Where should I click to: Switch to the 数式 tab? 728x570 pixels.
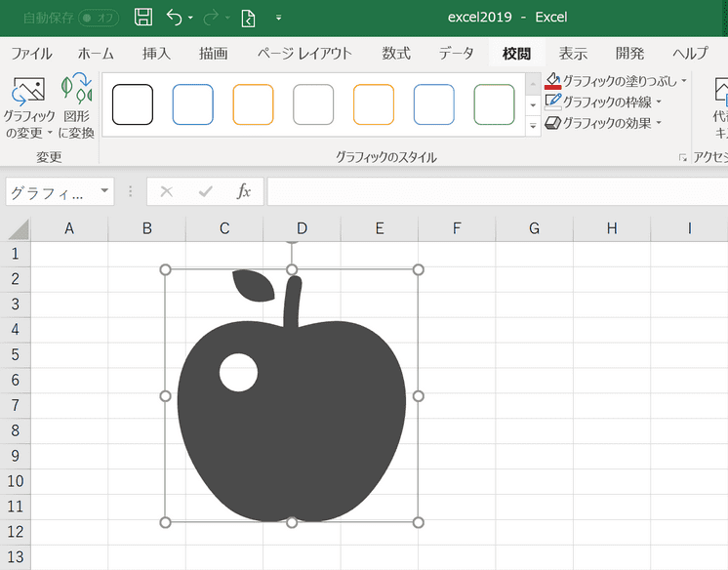[x=396, y=54]
